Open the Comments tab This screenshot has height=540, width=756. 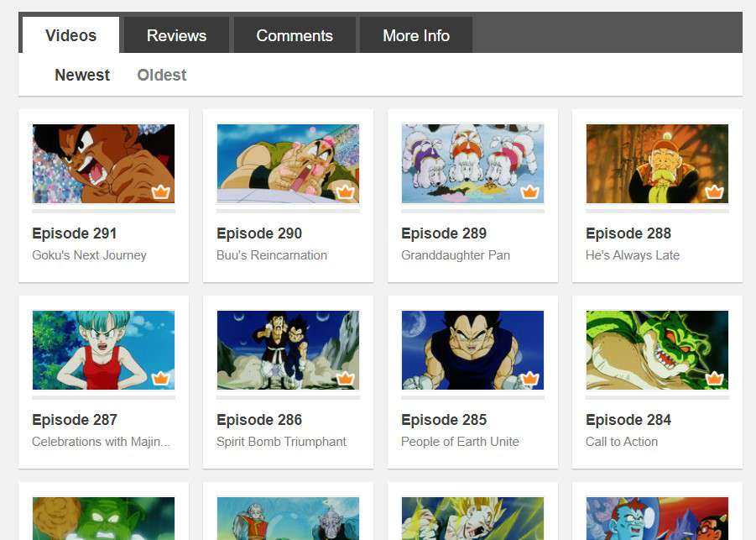click(x=295, y=35)
